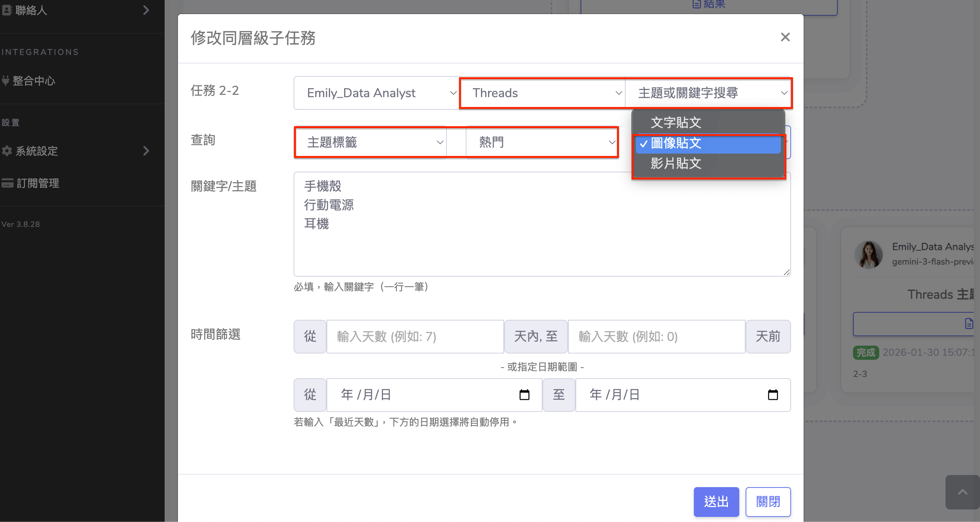Screen dimensions: 980x522
Task: Choose the checked 圖像貼文 option
Action: pyautogui.click(x=676, y=143)
